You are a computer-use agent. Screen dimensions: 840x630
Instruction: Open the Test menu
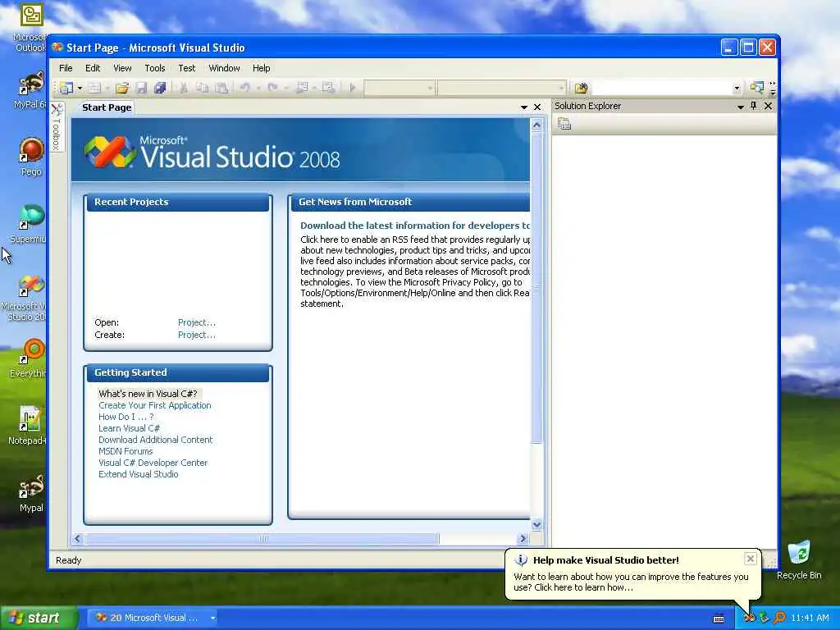[x=187, y=68]
